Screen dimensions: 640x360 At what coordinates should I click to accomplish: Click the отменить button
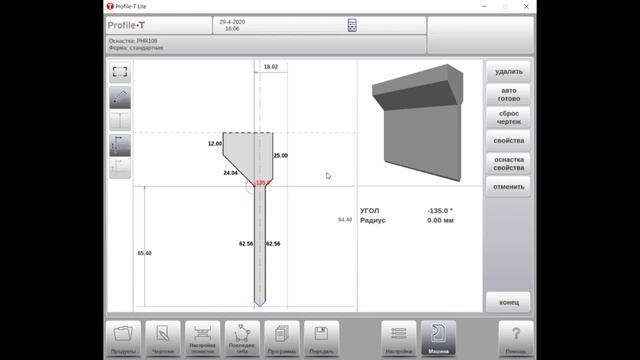tap(509, 187)
